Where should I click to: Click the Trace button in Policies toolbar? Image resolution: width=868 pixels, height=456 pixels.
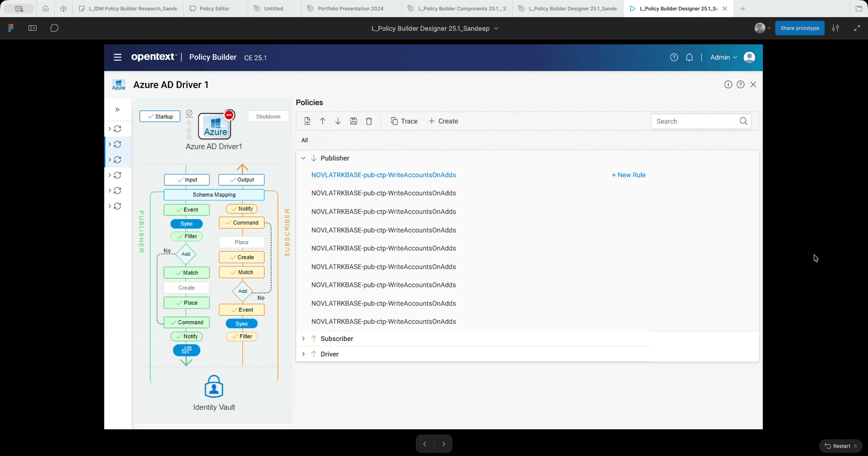pos(404,121)
